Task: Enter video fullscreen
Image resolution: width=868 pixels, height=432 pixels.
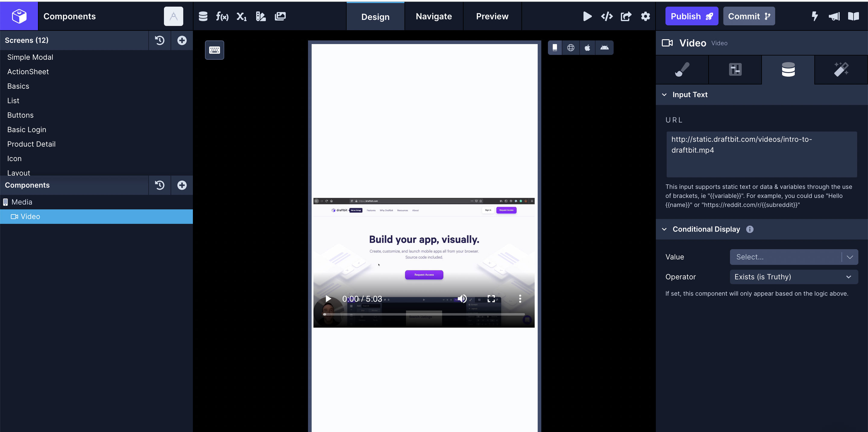Action: pos(491,299)
